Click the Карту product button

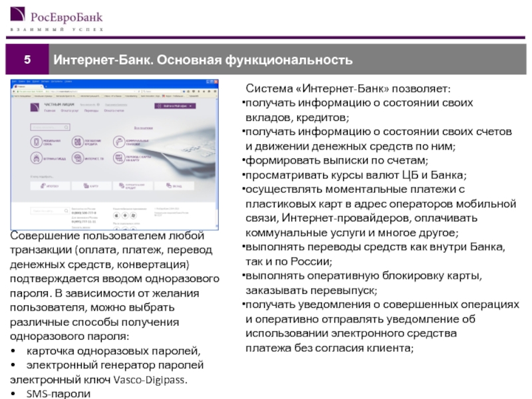92,186
